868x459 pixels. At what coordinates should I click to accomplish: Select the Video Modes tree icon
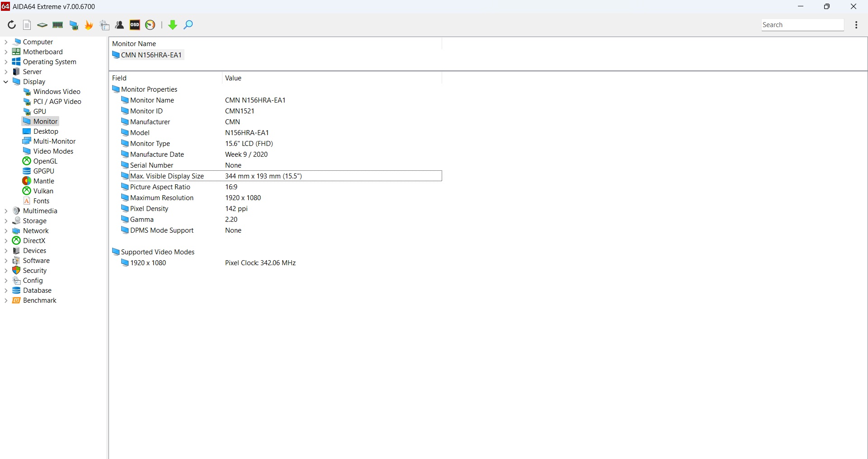(27, 151)
